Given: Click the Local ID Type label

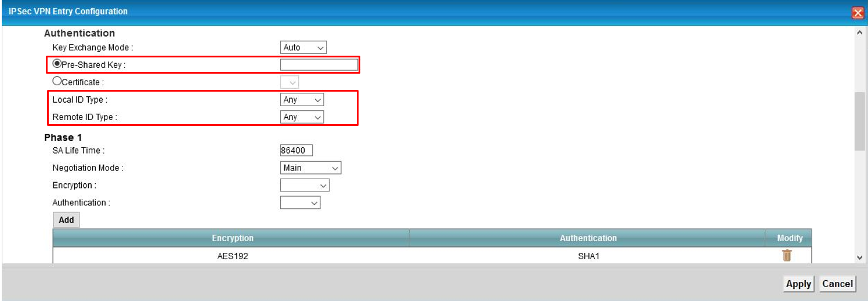Looking at the screenshot, I should 80,100.
